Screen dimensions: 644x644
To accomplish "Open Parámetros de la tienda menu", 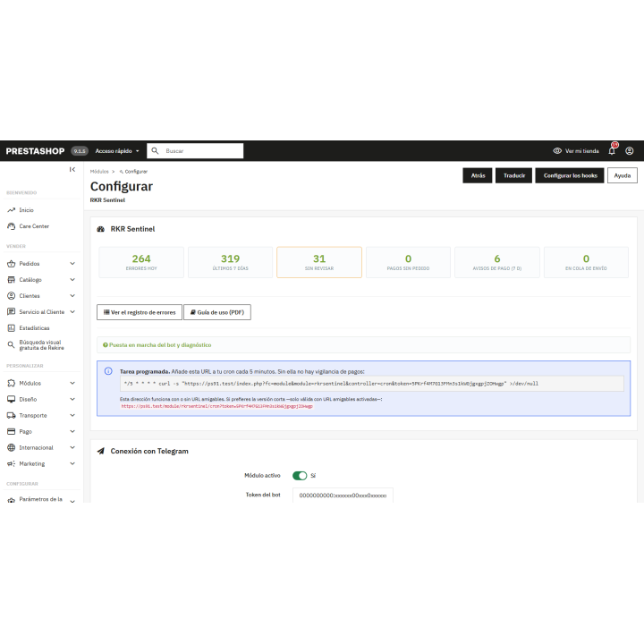I will (40, 499).
